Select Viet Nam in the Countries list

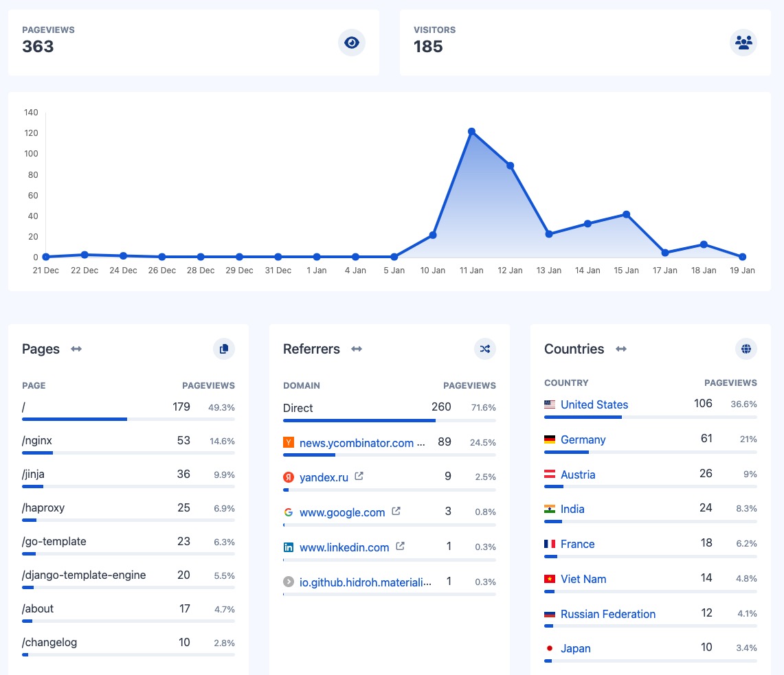(583, 579)
